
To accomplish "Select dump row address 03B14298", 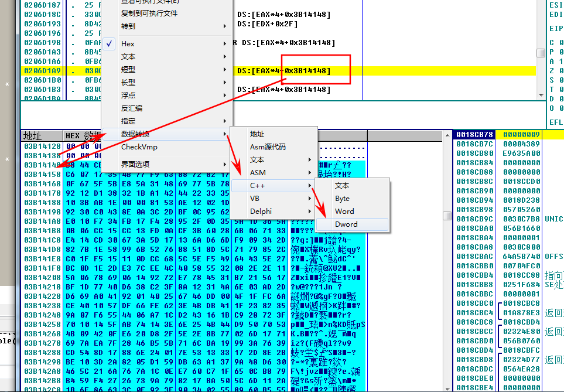I will [x=42, y=362].
